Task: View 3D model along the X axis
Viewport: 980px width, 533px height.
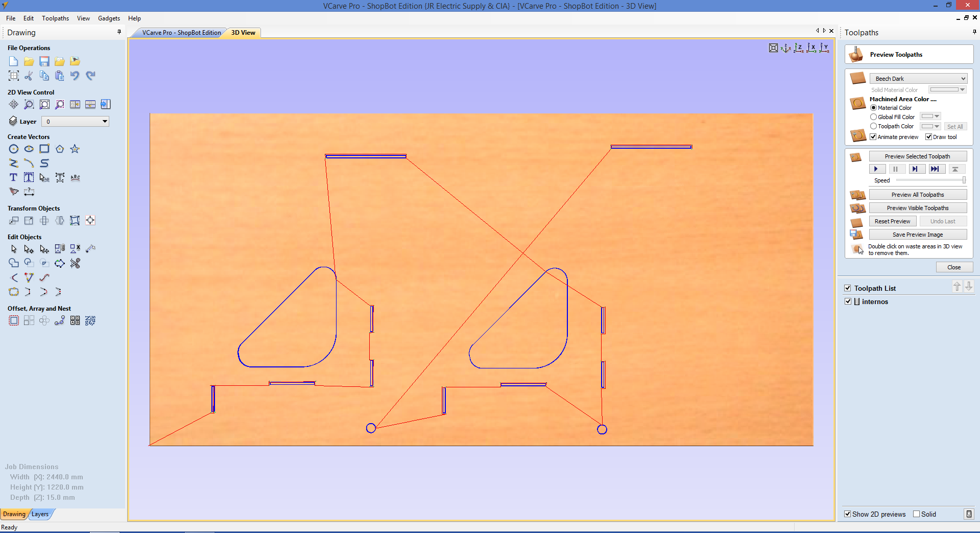Action: (811, 48)
